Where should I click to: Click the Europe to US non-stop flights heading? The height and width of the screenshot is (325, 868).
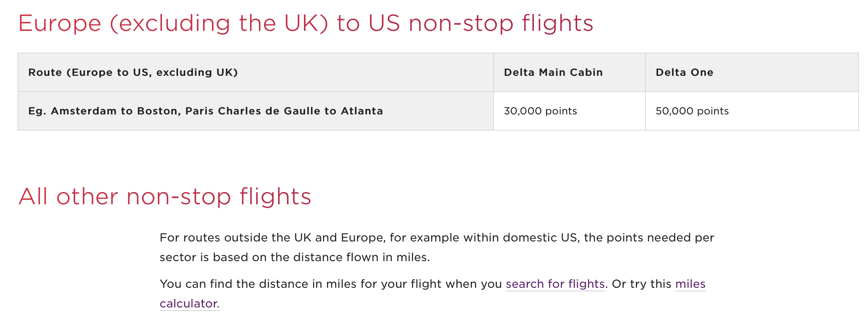coord(305,24)
